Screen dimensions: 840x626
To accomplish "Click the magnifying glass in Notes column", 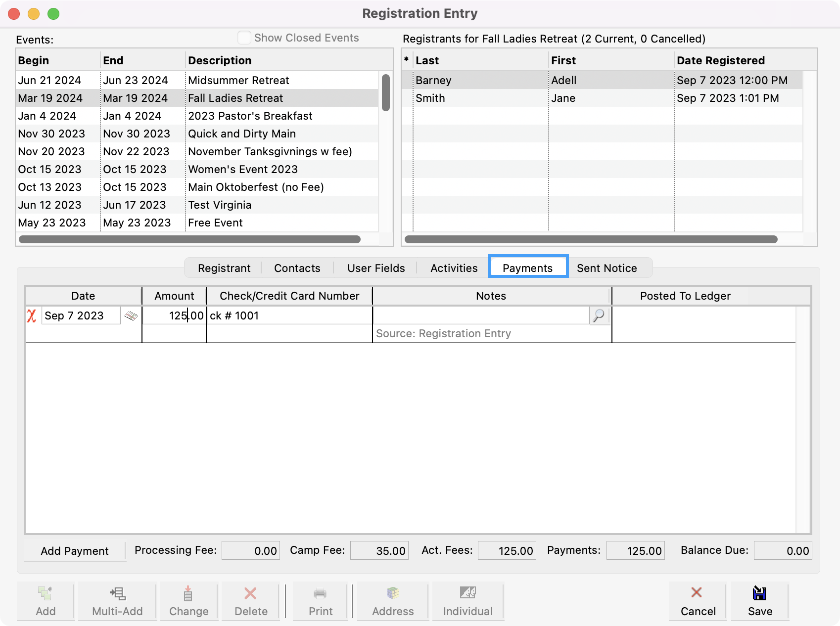I will (599, 315).
